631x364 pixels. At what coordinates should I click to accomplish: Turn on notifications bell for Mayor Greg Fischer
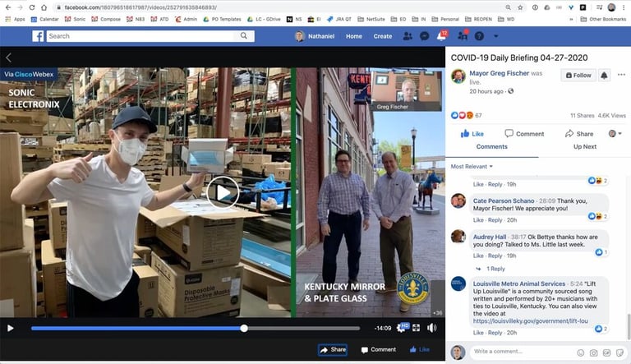click(604, 76)
